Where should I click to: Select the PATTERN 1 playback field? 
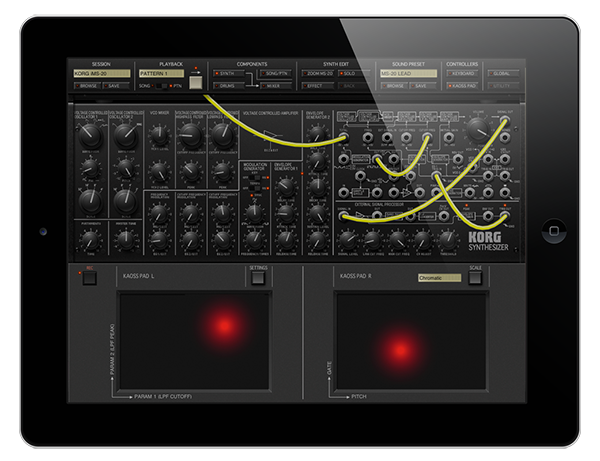click(x=161, y=73)
